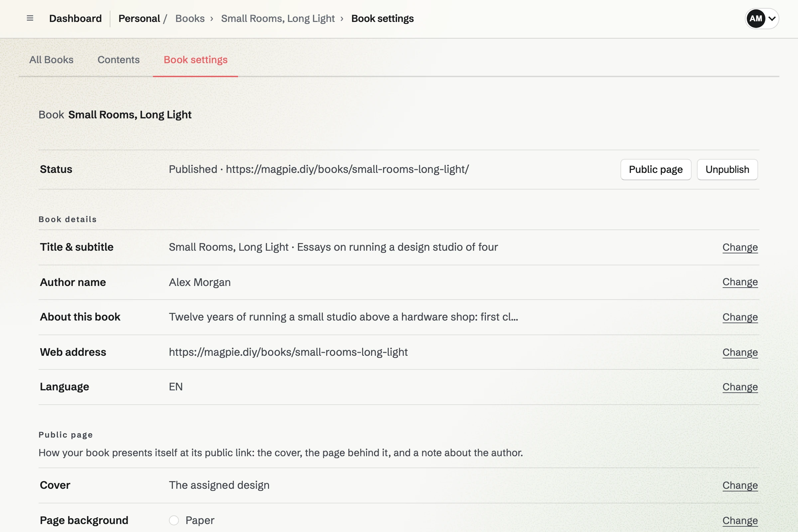Open the Personal workspace breadcrumb
The image size is (798, 532).
(139, 18)
